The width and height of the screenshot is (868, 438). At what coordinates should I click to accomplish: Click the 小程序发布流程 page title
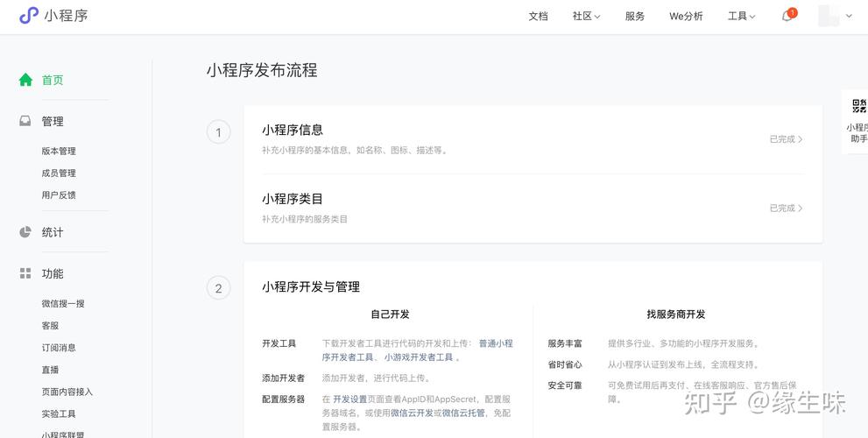(x=262, y=70)
